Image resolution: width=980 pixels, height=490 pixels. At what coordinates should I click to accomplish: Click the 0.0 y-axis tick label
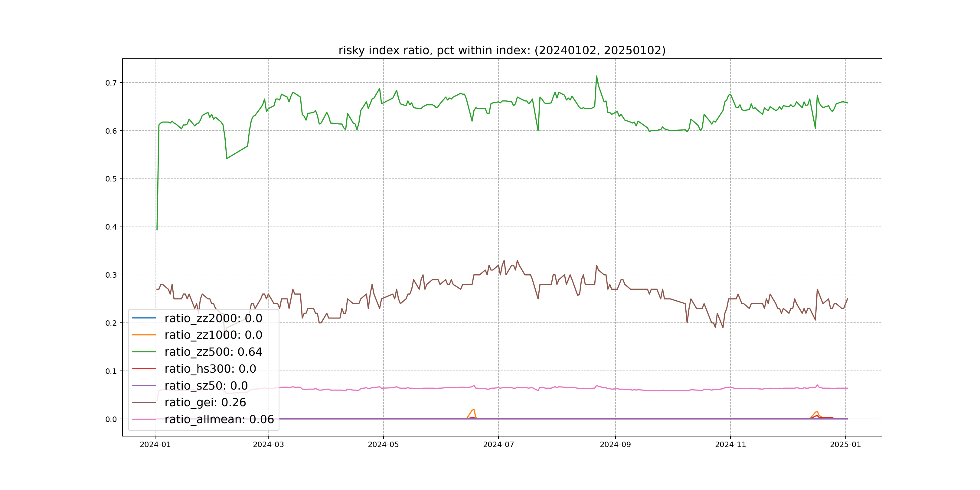[111, 419]
